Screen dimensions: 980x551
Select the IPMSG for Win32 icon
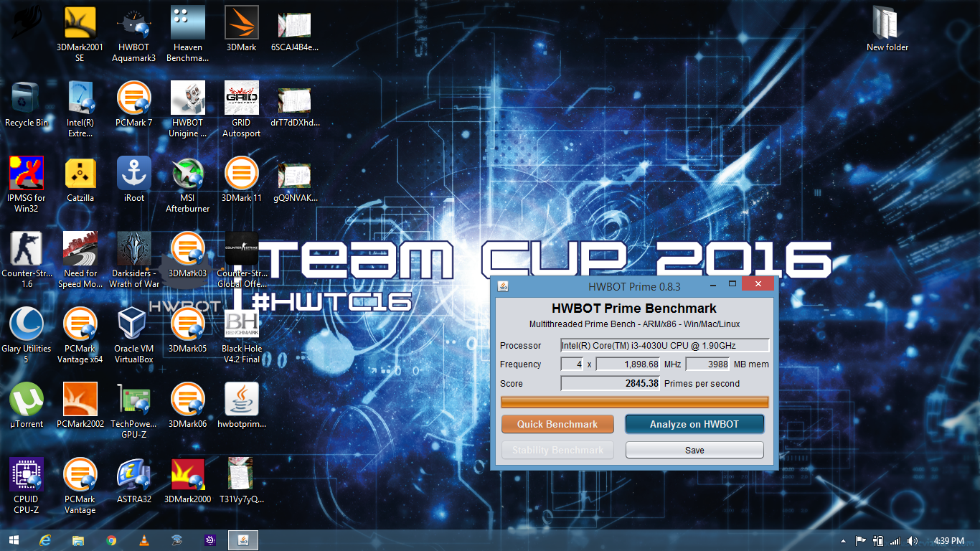tap(27, 184)
